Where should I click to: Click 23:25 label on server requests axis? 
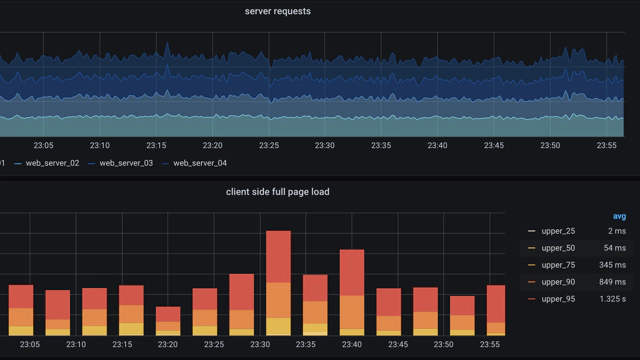(269, 145)
